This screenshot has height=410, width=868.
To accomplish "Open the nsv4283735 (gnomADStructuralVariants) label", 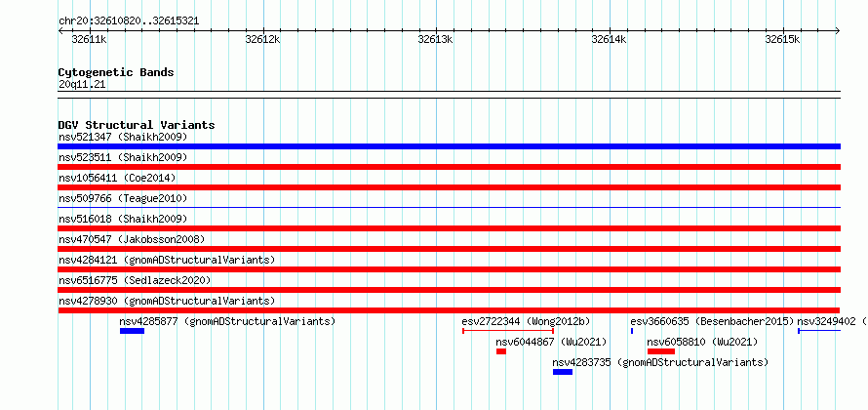I will click(x=660, y=362).
